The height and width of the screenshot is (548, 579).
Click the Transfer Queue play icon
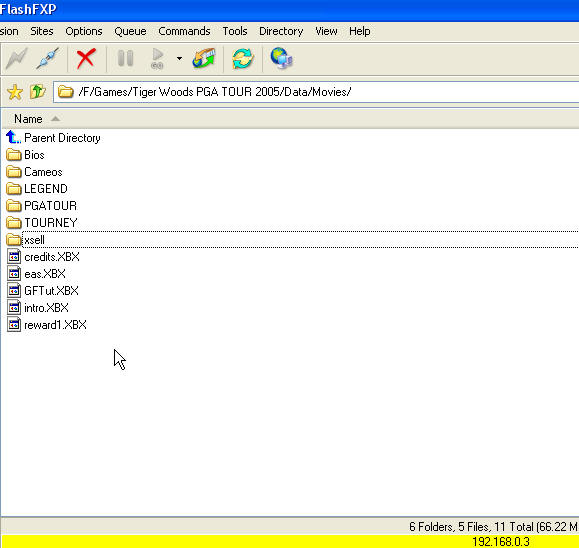click(157, 59)
